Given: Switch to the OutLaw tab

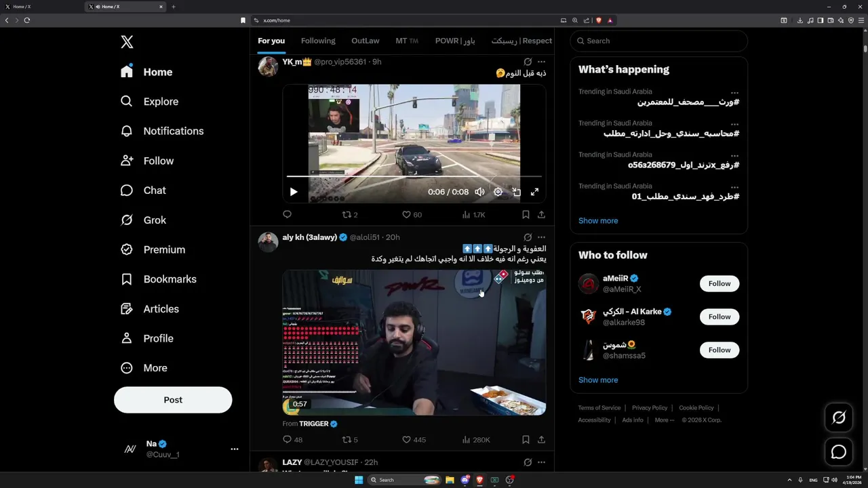Looking at the screenshot, I should pyautogui.click(x=366, y=41).
